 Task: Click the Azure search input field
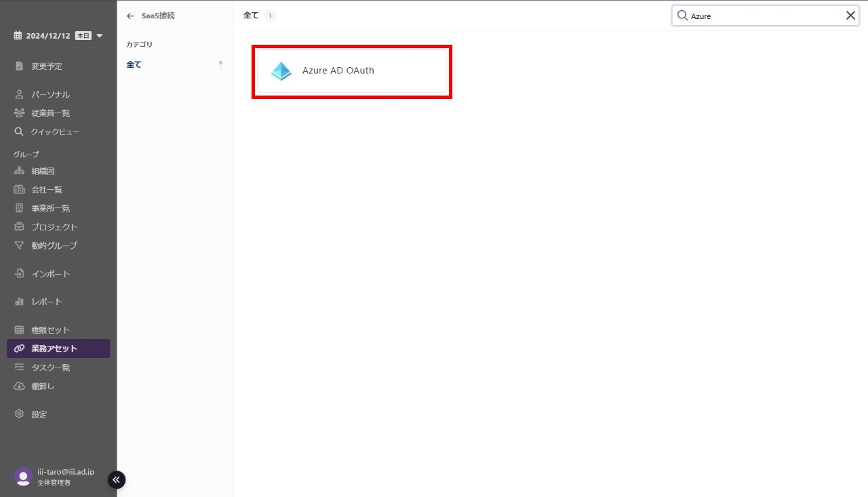tap(765, 16)
